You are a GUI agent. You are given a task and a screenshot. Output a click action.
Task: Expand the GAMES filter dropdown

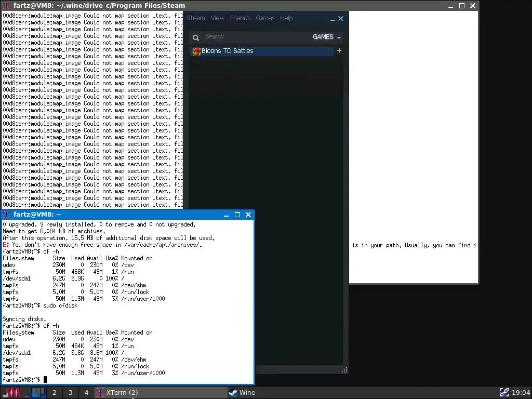click(x=327, y=37)
